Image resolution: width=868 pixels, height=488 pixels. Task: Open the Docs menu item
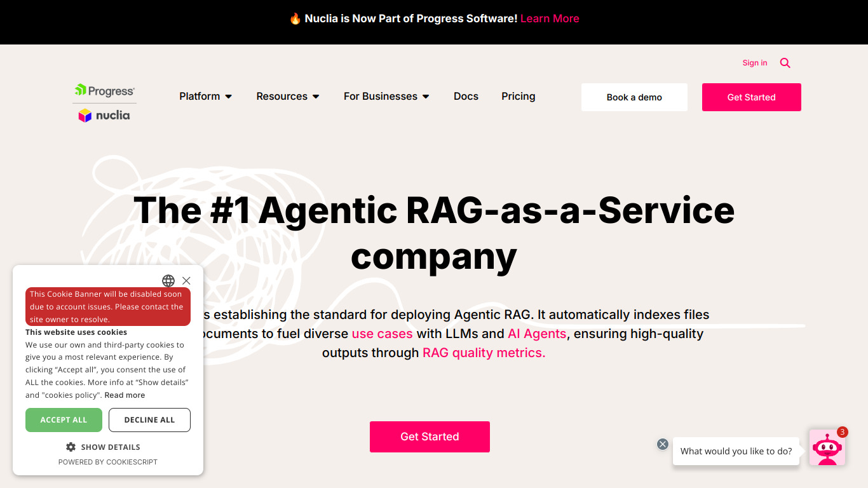click(x=466, y=97)
